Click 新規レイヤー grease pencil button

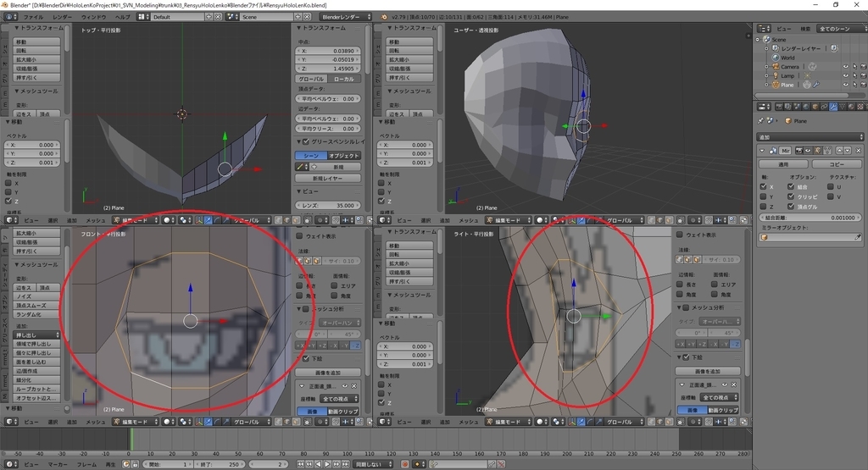(328, 178)
